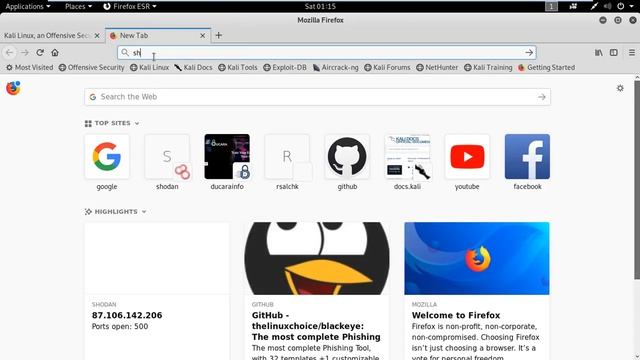The image size is (640, 360).
Task: Open Kali Tools bookmark
Action: [238, 67]
